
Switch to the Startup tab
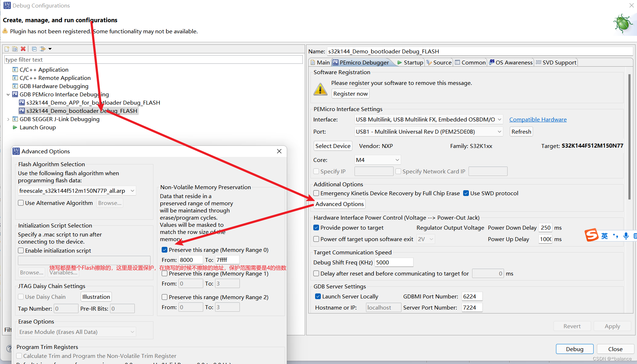pyautogui.click(x=412, y=62)
